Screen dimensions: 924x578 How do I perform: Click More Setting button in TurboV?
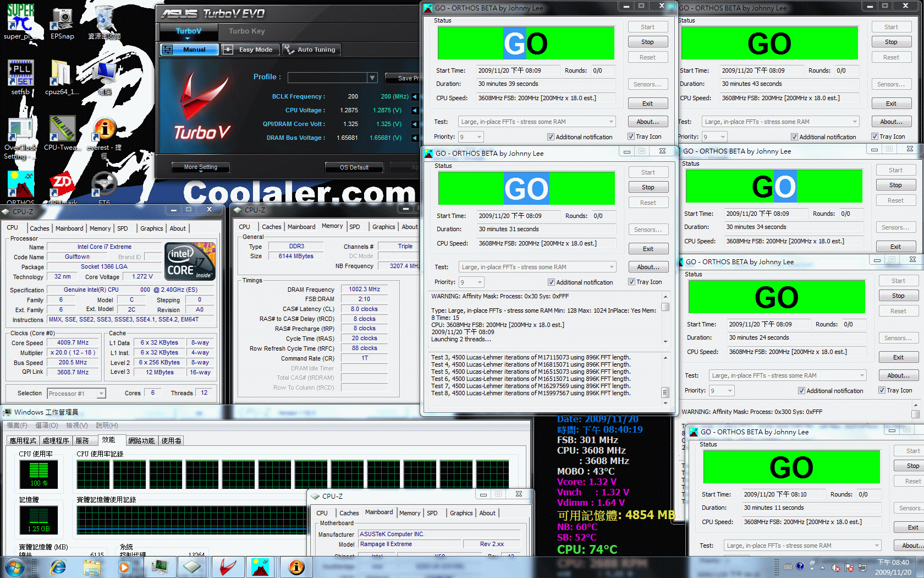click(200, 167)
